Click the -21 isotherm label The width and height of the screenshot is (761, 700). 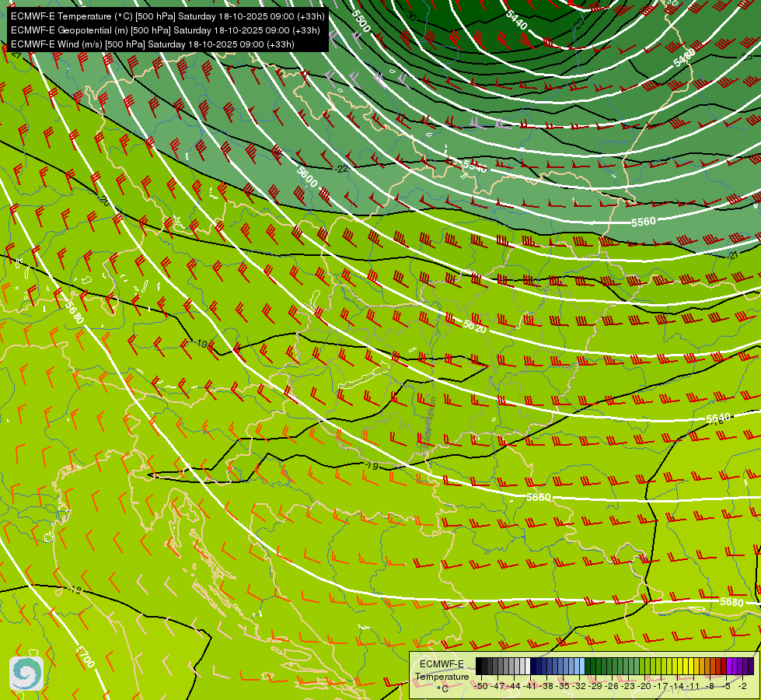(x=733, y=255)
